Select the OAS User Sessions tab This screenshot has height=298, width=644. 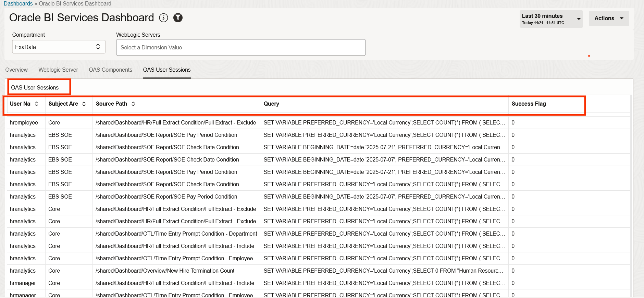pos(167,70)
